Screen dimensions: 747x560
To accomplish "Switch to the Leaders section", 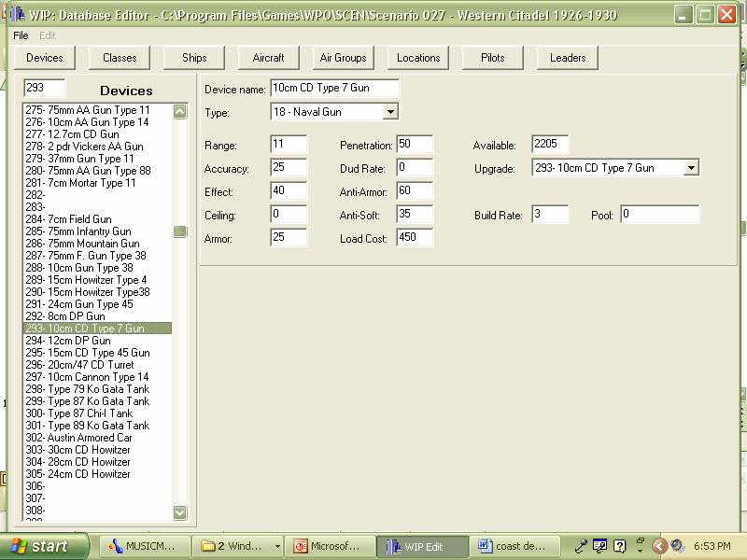I will (568, 58).
